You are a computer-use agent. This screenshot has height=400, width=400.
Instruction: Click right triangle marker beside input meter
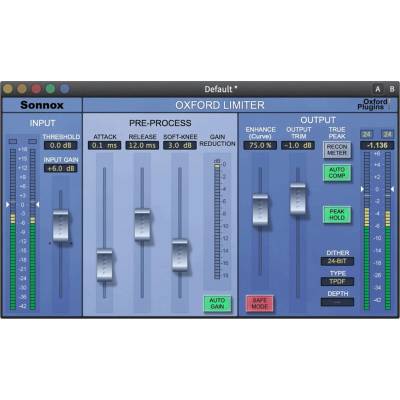click(38, 204)
